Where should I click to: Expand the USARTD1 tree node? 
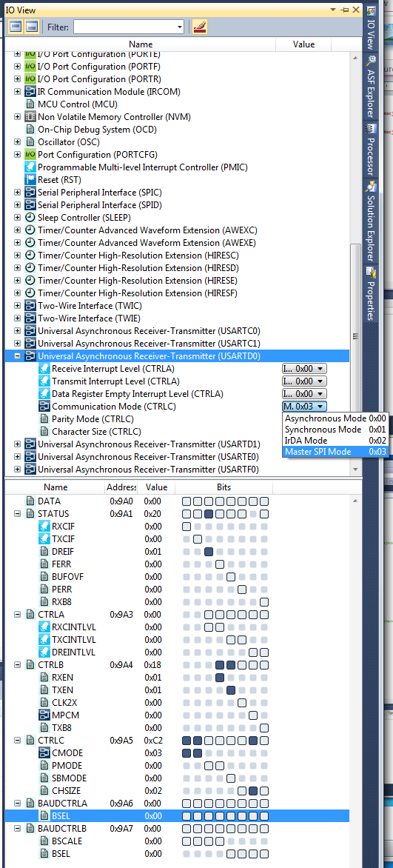17,444
